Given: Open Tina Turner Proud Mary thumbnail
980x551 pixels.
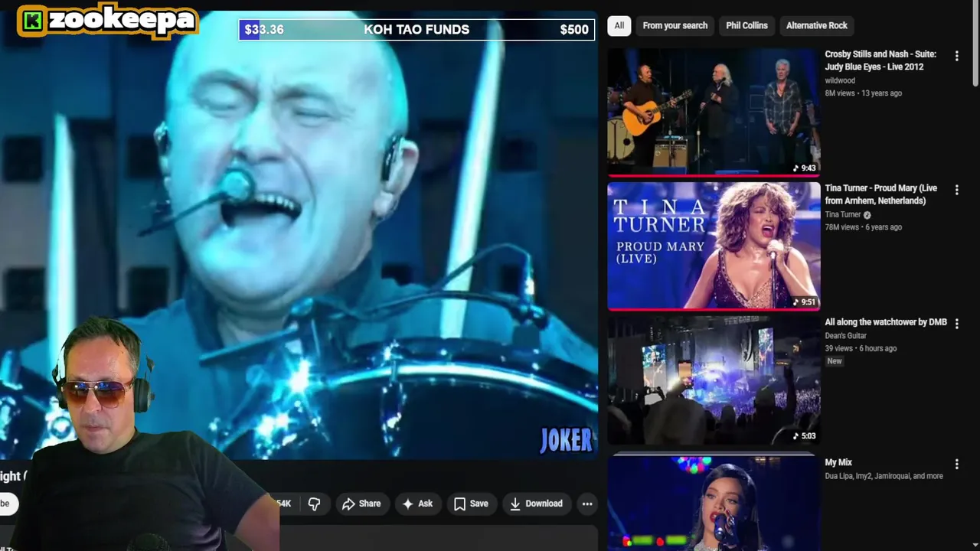Looking at the screenshot, I should tap(714, 246).
